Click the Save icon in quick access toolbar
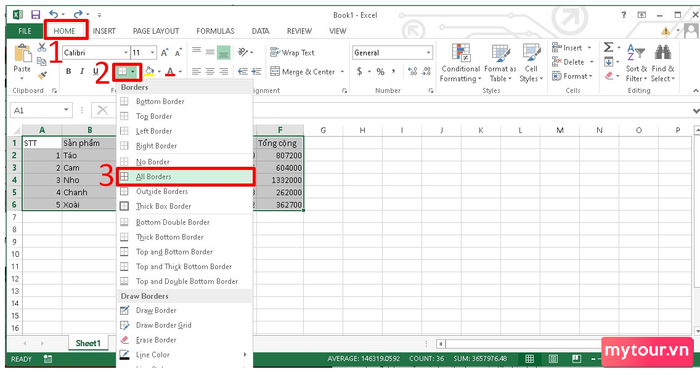 tap(35, 15)
